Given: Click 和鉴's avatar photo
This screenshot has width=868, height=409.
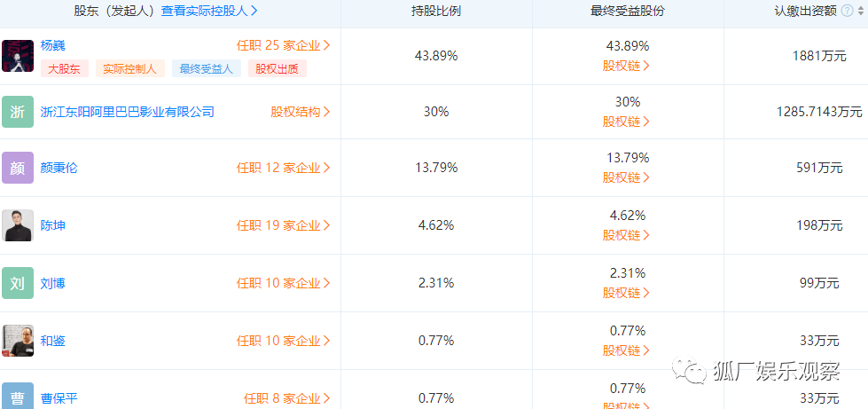Looking at the screenshot, I should pyautogui.click(x=18, y=341).
